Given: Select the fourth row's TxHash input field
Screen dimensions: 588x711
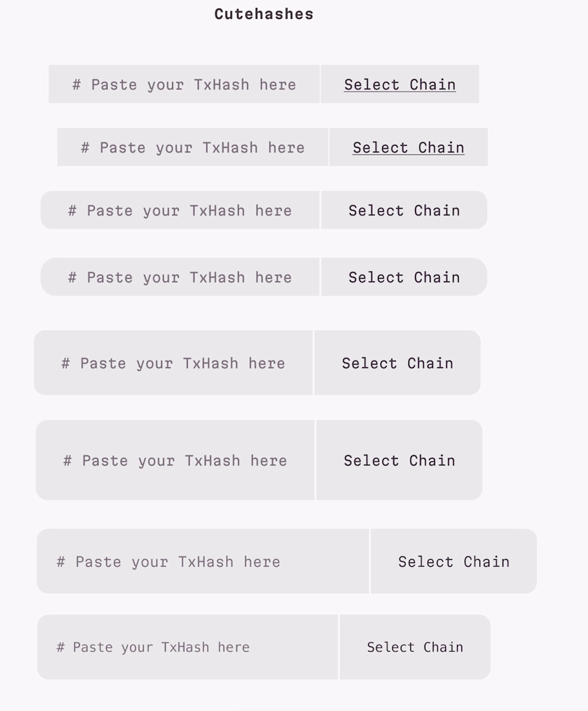Looking at the screenshot, I should (180, 277).
